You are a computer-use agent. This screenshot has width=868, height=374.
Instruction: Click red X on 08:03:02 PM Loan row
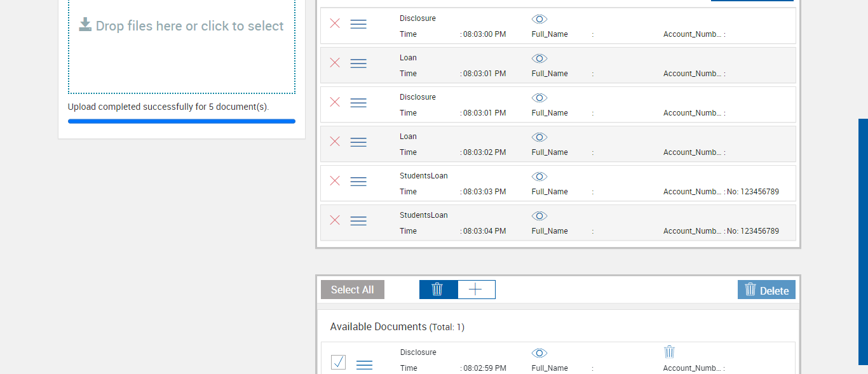pos(335,142)
